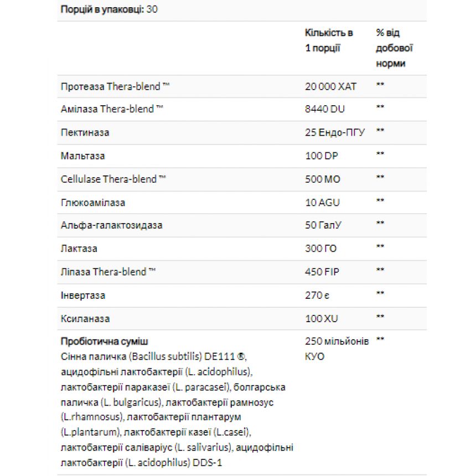Click the '250 мільйонів КУО' amount
The image size is (476, 476).
click(337, 349)
